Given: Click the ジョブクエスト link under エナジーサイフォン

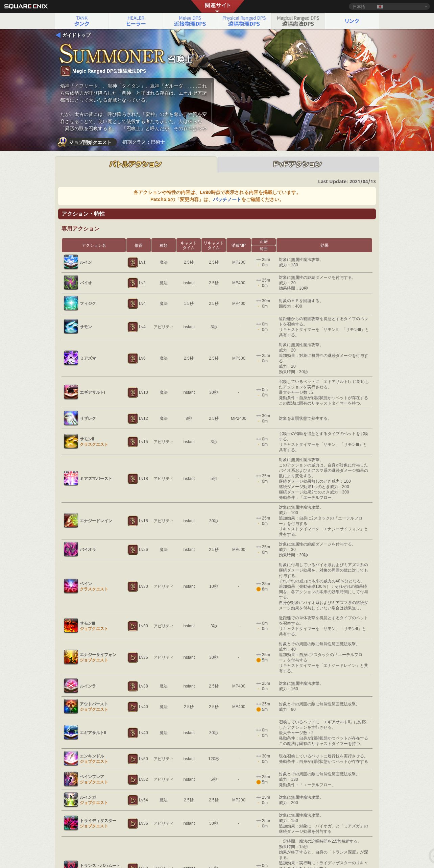Looking at the screenshot, I should 94,660.
